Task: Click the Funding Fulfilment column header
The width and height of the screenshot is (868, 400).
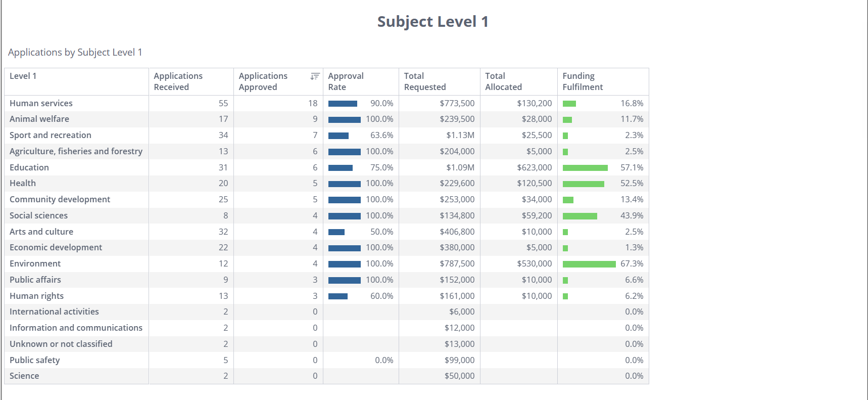Action: click(583, 81)
